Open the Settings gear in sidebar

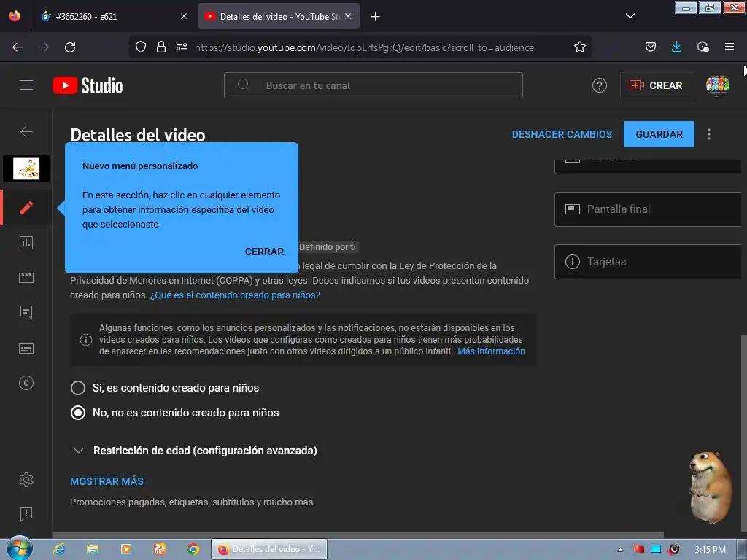[26, 480]
